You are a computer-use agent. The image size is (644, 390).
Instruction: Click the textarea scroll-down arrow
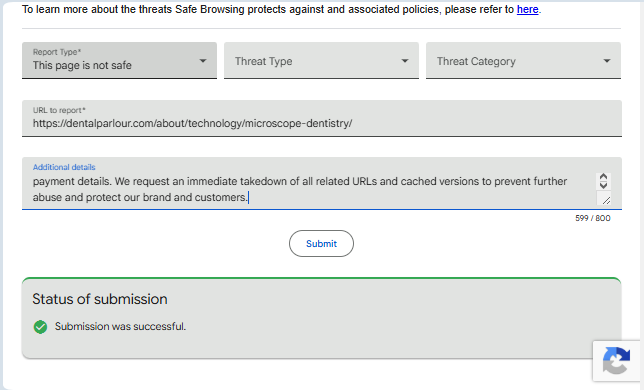pos(603,185)
